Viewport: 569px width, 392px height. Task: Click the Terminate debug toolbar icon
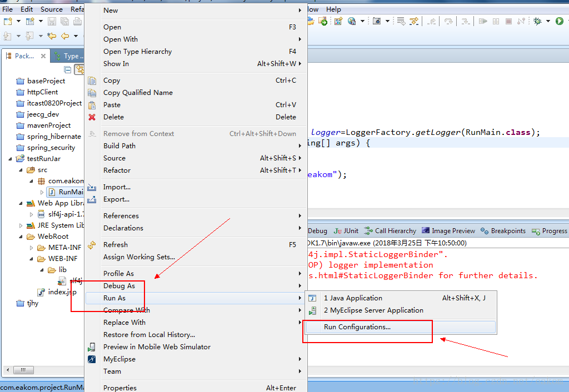coord(508,21)
